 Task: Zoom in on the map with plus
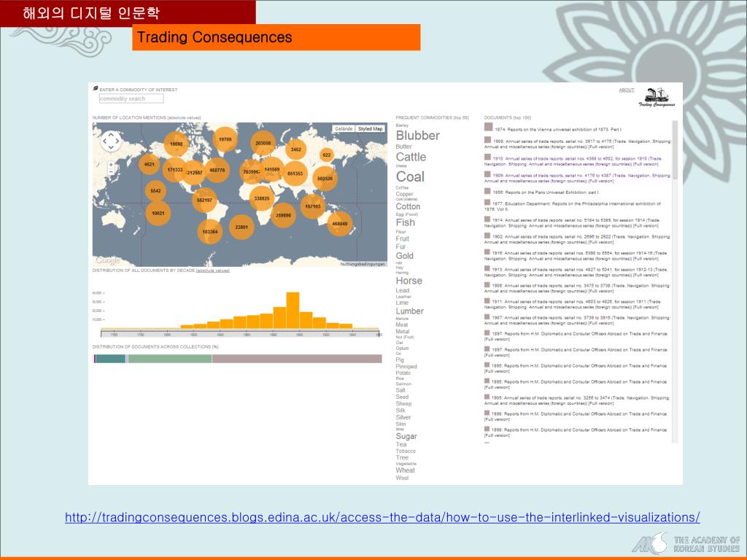point(111,165)
